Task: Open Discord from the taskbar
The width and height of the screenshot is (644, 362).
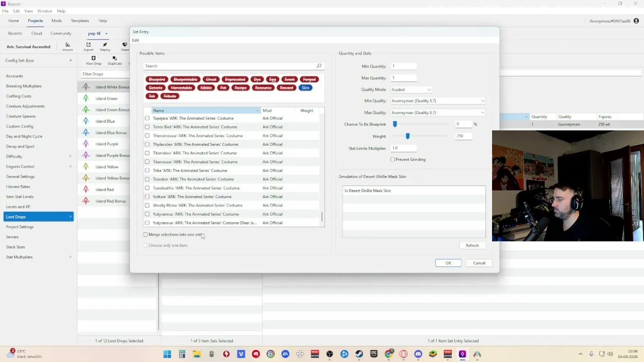Action: pyautogui.click(x=418, y=354)
